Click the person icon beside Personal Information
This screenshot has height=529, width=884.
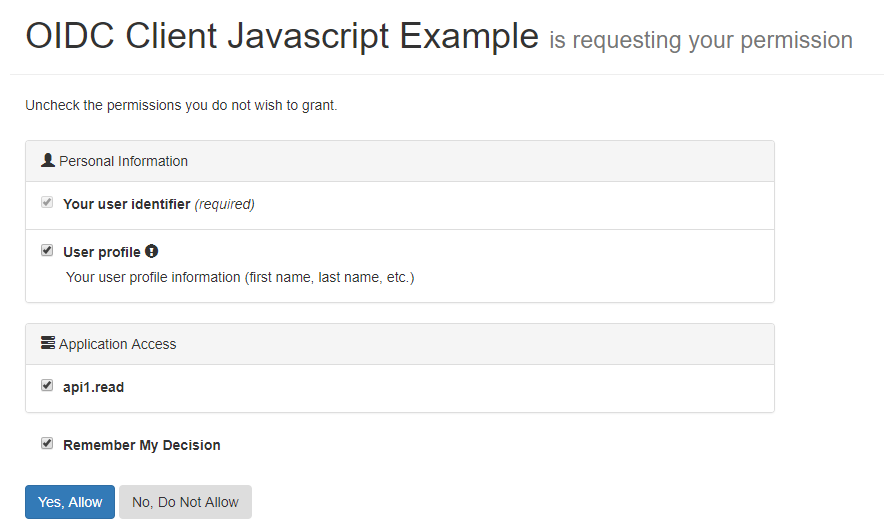click(48, 160)
